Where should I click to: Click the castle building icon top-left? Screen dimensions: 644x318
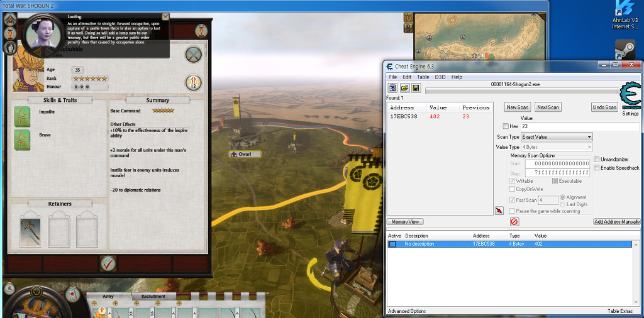tap(10, 19)
